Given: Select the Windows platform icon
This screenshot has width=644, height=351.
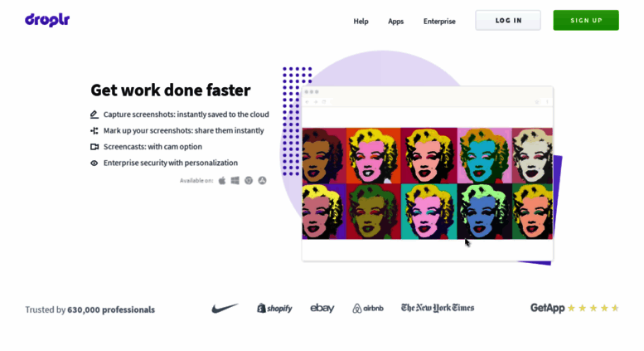Looking at the screenshot, I should pyautogui.click(x=235, y=180).
